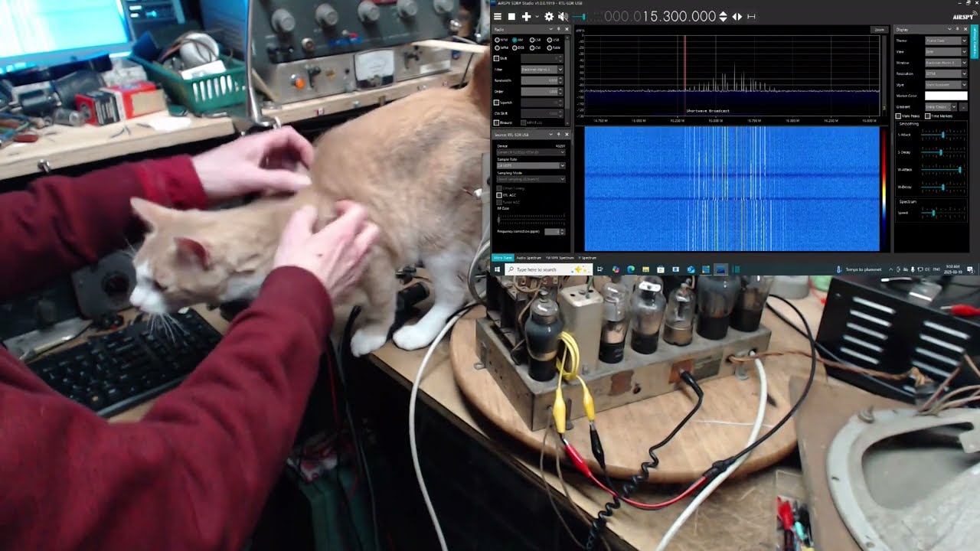Stop the radio with the stop button
The width and height of the screenshot is (980, 551).
pyautogui.click(x=511, y=16)
